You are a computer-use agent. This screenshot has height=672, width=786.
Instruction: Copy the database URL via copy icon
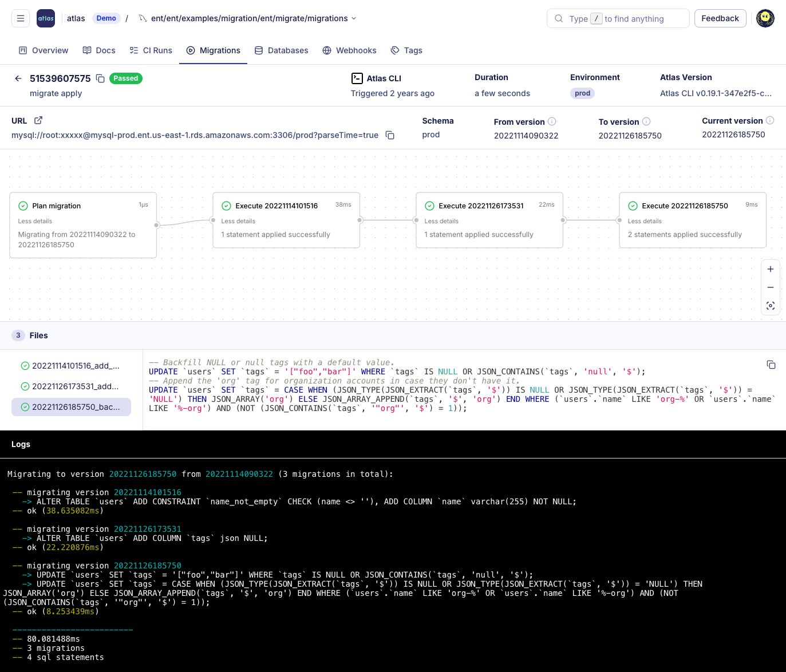click(x=390, y=135)
